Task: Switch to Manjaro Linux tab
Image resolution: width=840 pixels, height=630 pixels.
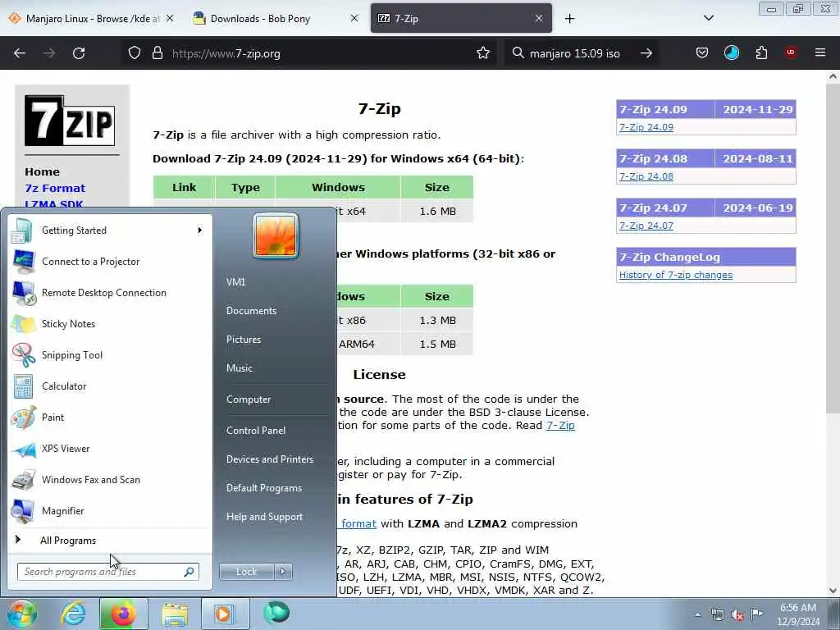Action: [91, 18]
